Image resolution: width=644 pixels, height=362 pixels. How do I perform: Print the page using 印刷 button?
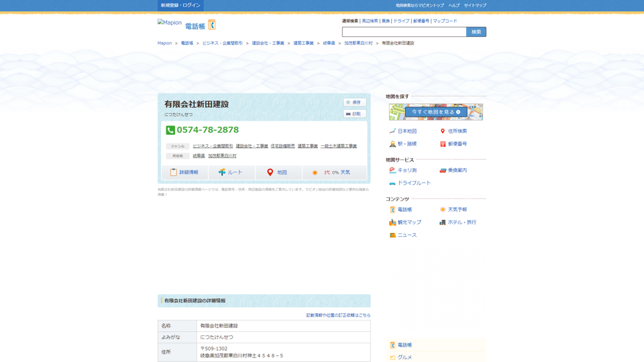(354, 114)
